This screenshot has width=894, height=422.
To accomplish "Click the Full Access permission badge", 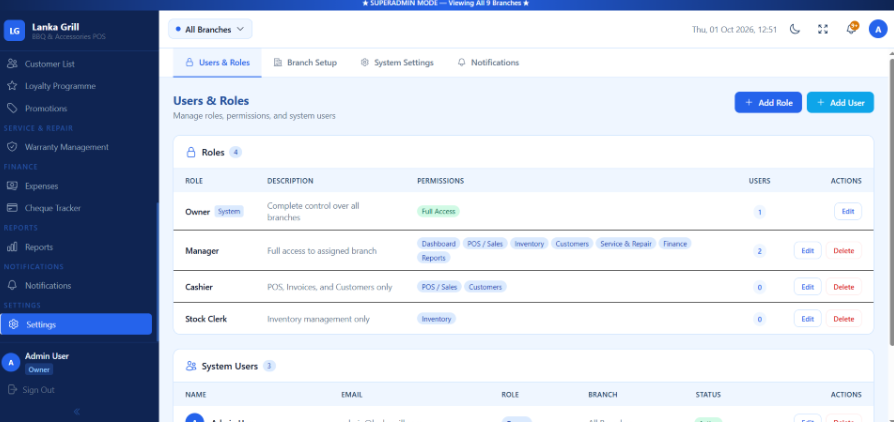I will (x=438, y=211).
